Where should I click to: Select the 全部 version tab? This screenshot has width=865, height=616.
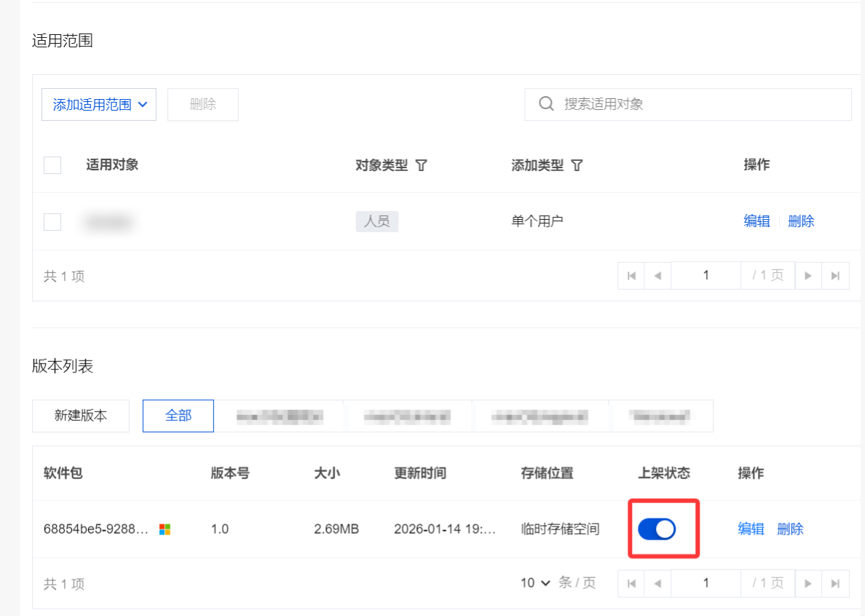(x=178, y=416)
